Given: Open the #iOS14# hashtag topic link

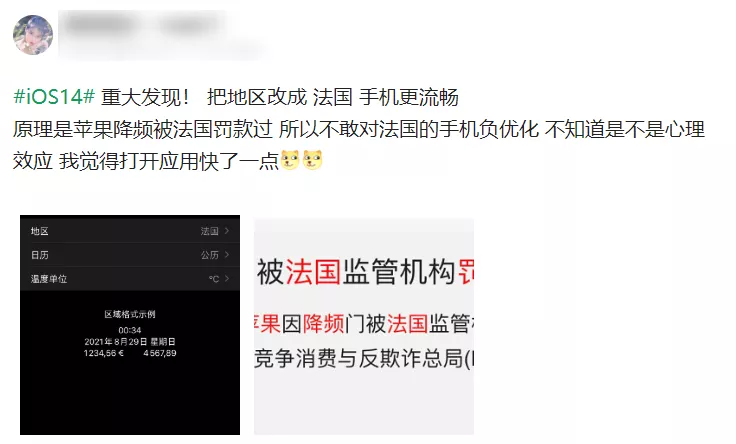Looking at the screenshot, I should point(54,97).
